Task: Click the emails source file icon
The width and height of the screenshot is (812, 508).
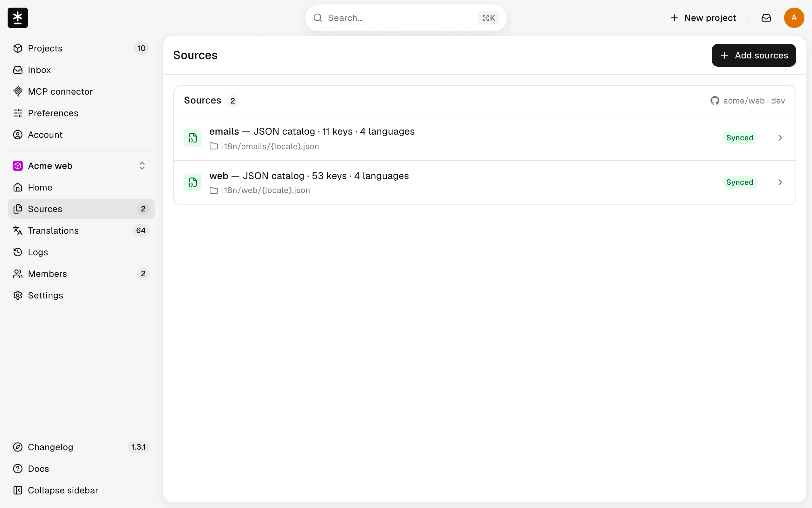Action: pyautogui.click(x=193, y=138)
